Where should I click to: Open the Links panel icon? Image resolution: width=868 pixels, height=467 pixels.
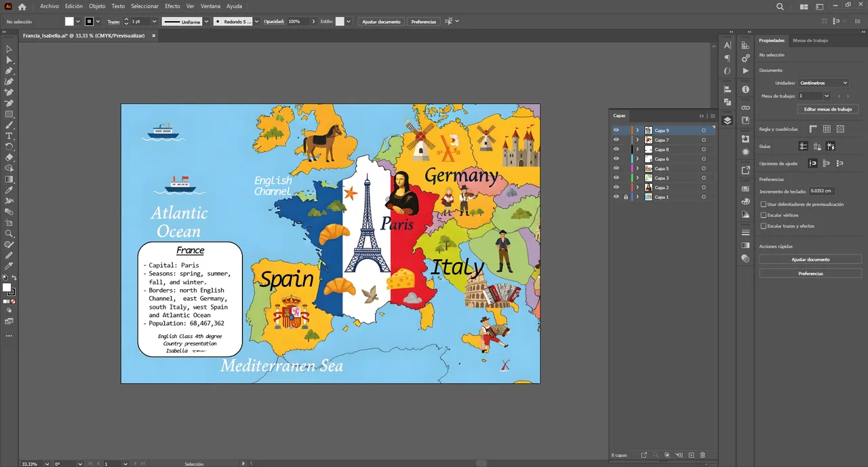pyautogui.click(x=745, y=107)
